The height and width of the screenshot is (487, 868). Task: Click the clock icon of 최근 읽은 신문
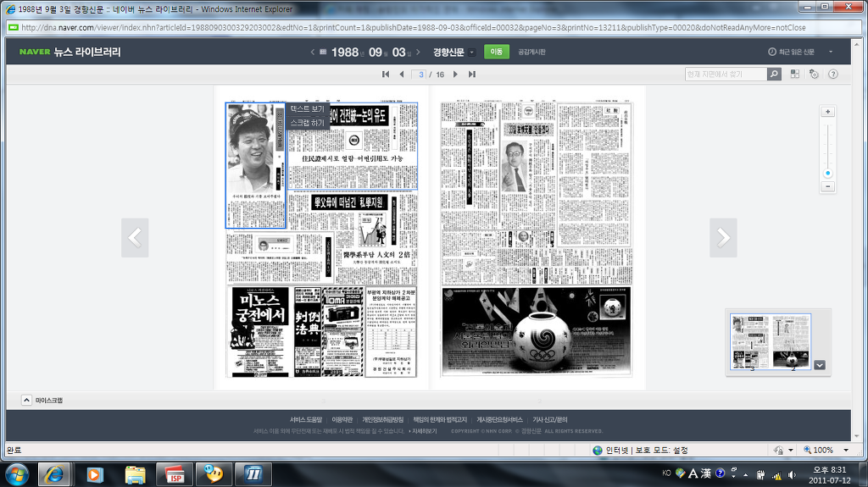pyautogui.click(x=771, y=52)
